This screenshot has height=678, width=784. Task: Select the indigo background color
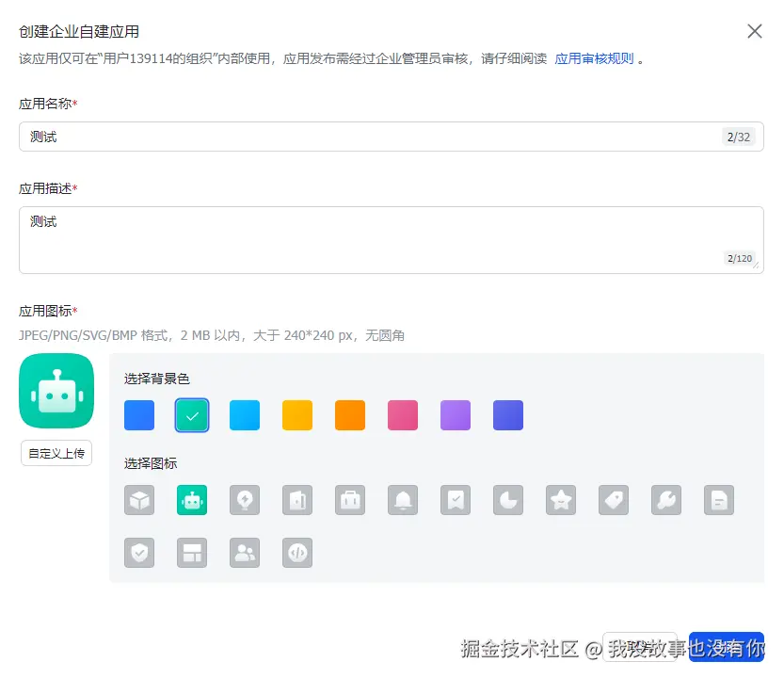pyautogui.click(x=508, y=415)
